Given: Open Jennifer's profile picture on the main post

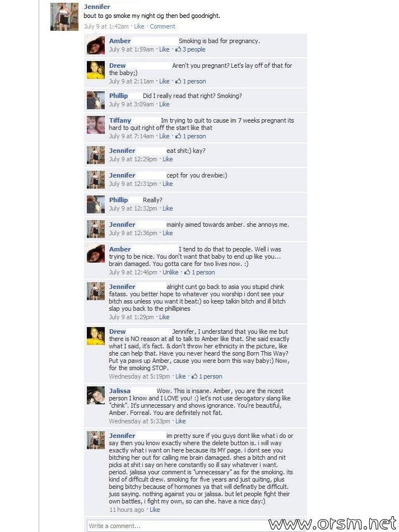Looking at the screenshot, I should click(64, 17).
